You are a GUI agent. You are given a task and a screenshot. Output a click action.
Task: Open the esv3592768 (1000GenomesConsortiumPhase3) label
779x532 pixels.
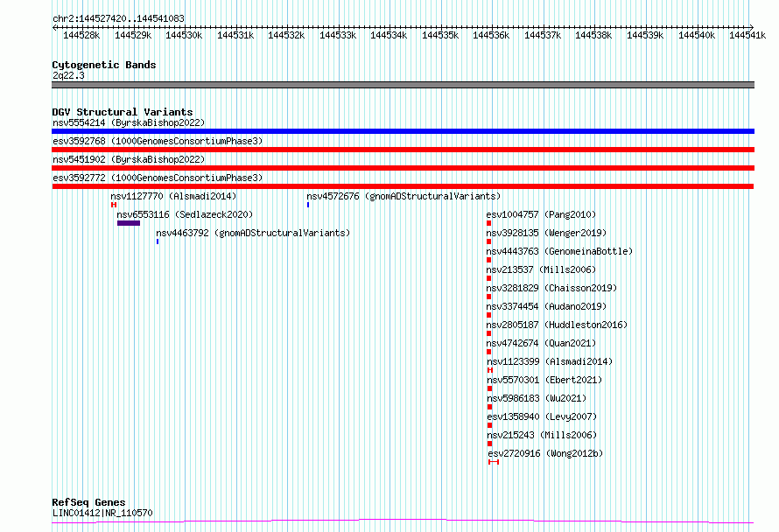click(158, 141)
